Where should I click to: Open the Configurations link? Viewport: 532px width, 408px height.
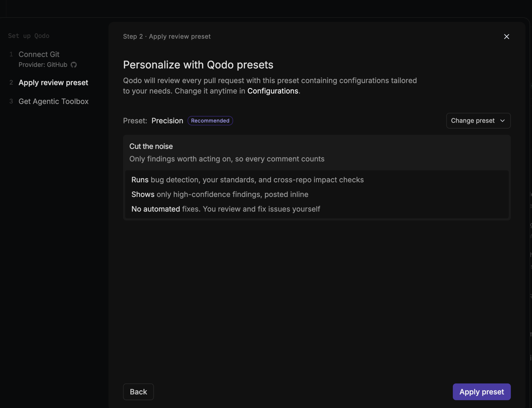[273, 91]
